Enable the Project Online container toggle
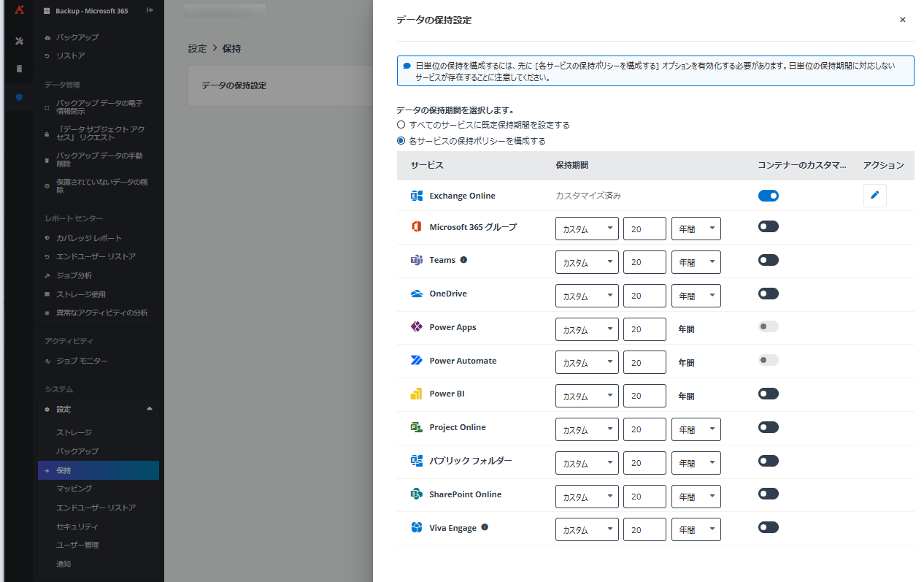The width and height of the screenshot is (924, 582). point(769,427)
